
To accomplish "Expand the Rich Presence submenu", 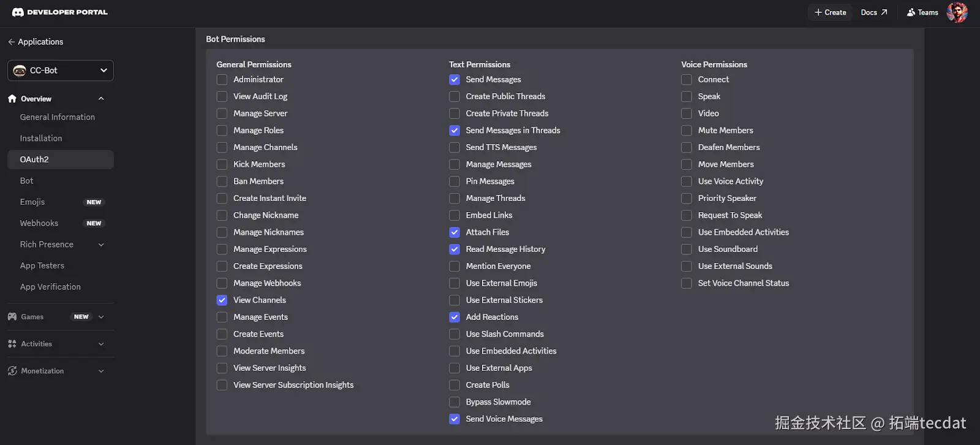I will coord(101,245).
